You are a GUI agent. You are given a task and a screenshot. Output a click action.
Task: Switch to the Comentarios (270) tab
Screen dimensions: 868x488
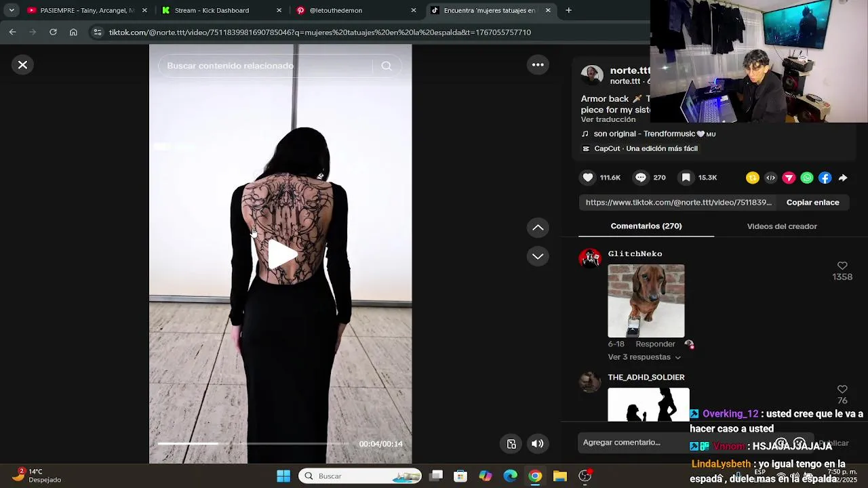tap(646, 226)
